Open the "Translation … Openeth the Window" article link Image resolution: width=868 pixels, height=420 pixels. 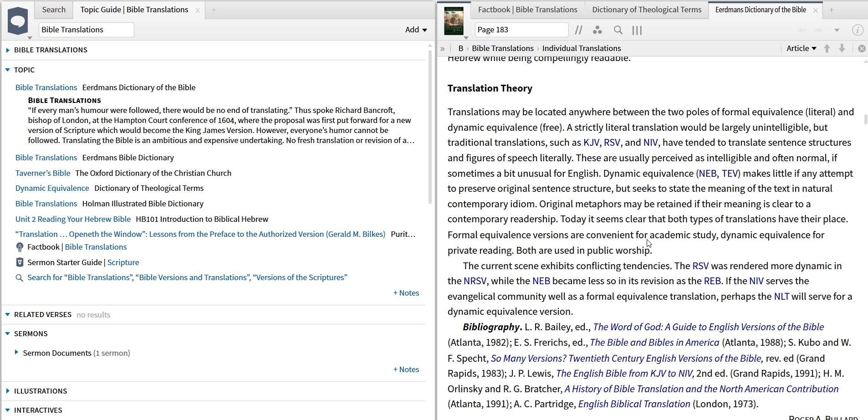(200, 234)
